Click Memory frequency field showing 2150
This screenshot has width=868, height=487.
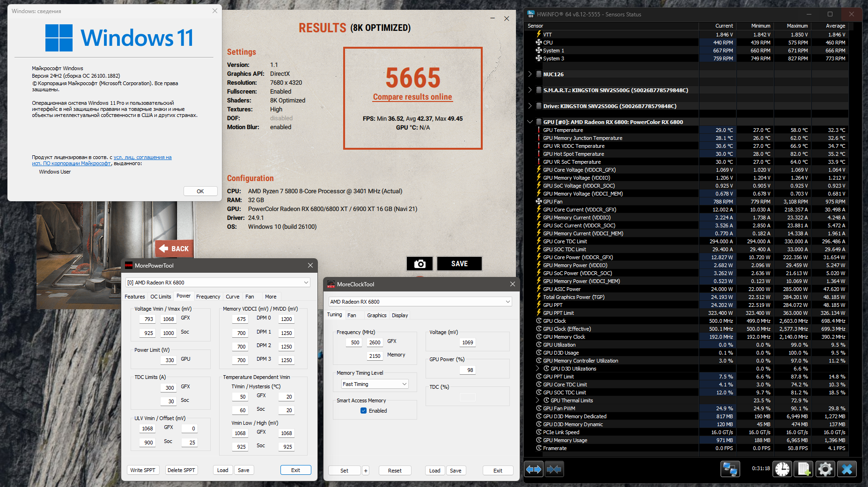(375, 356)
